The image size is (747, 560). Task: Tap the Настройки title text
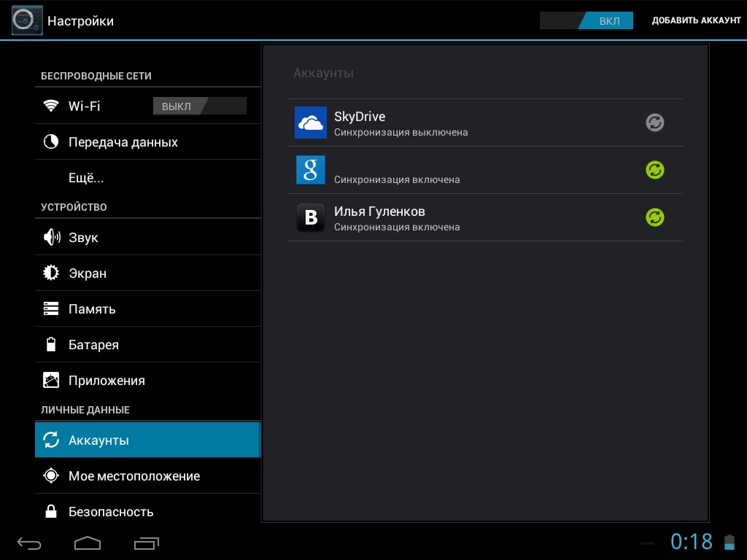pos(80,21)
